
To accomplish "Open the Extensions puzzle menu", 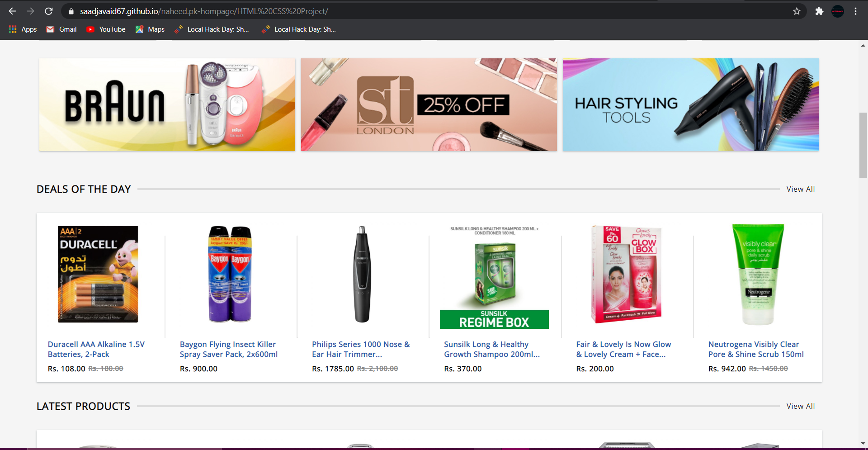I will coord(819,11).
